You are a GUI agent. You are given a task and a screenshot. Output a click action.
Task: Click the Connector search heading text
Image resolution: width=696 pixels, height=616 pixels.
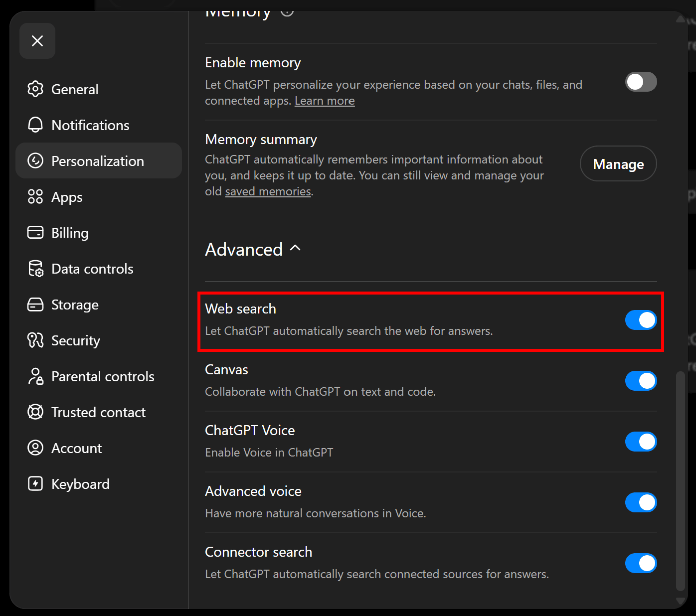[258, 552]
